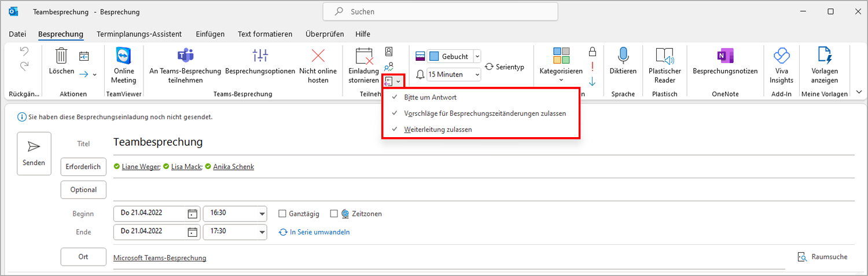This screenshot has width=868, height=276.
Task: Click the Titel field Teambesprechung
Action: (x=483, y=142)
